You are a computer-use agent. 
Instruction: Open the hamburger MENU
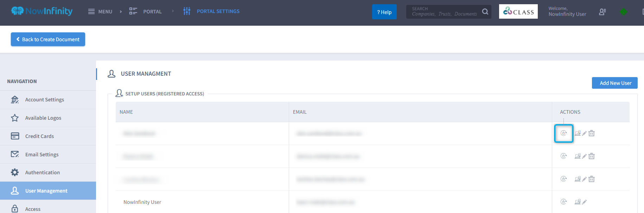pos(100,12)
